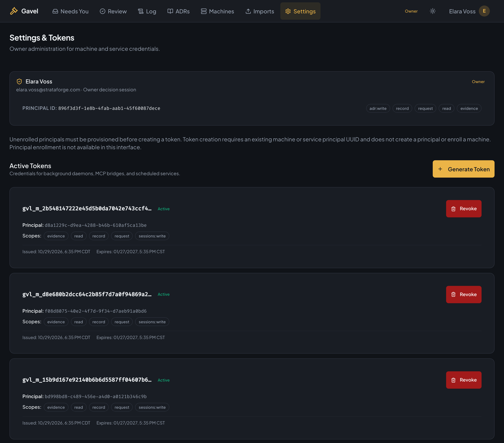
Task: Click the adr:write scope chip
Action: click(x=378, y=108)
